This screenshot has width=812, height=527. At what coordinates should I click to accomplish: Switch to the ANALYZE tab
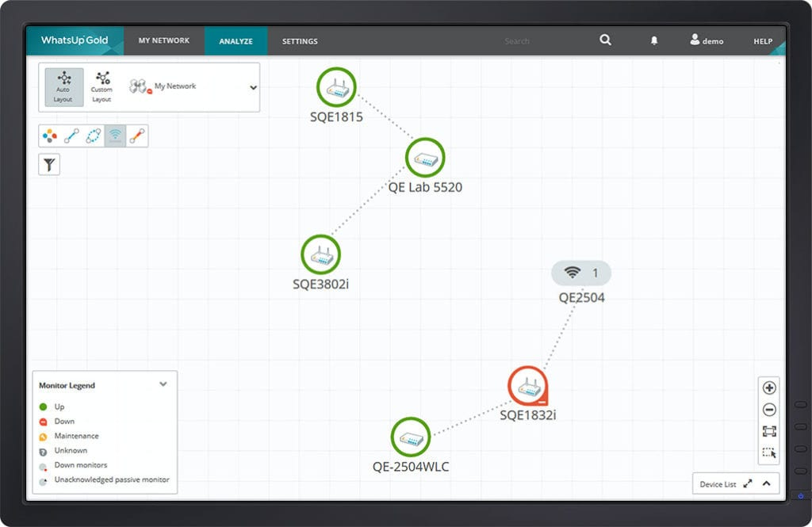(x=236, y=41)
